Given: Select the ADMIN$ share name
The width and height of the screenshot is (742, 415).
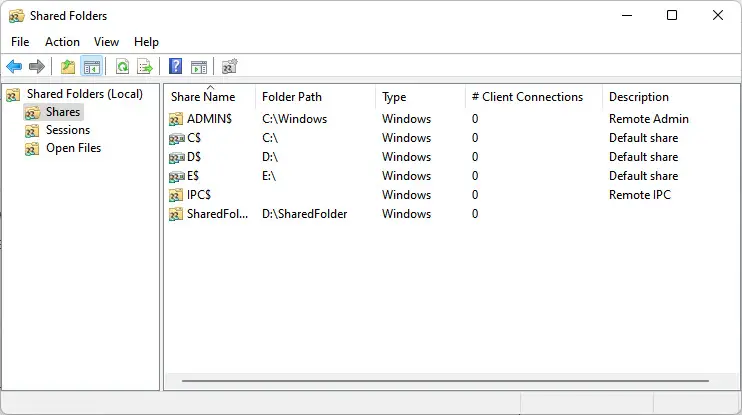Looking at the screenshot, I should click(209, 119).
